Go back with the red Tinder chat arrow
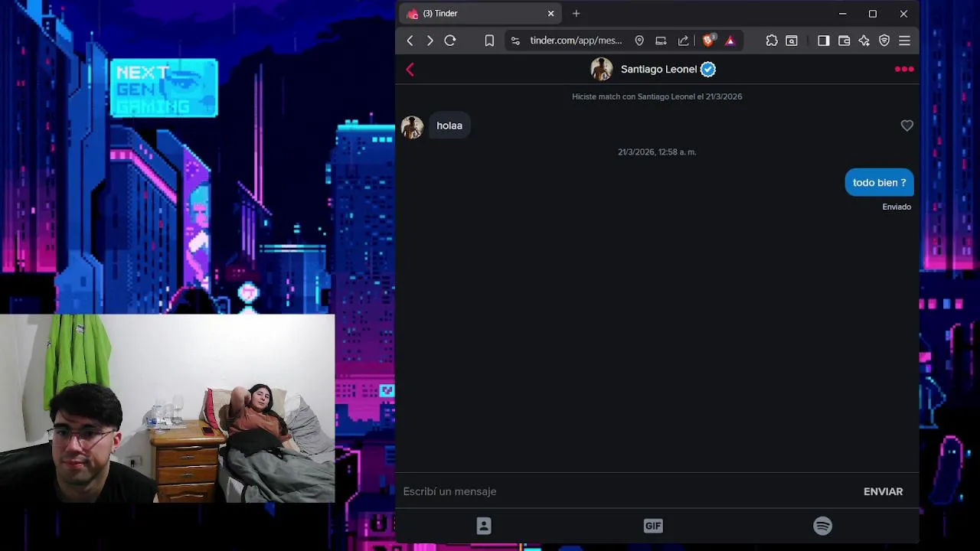Viewport: 980px width, 551px height. pyautogui.click(x=410, y=70)
